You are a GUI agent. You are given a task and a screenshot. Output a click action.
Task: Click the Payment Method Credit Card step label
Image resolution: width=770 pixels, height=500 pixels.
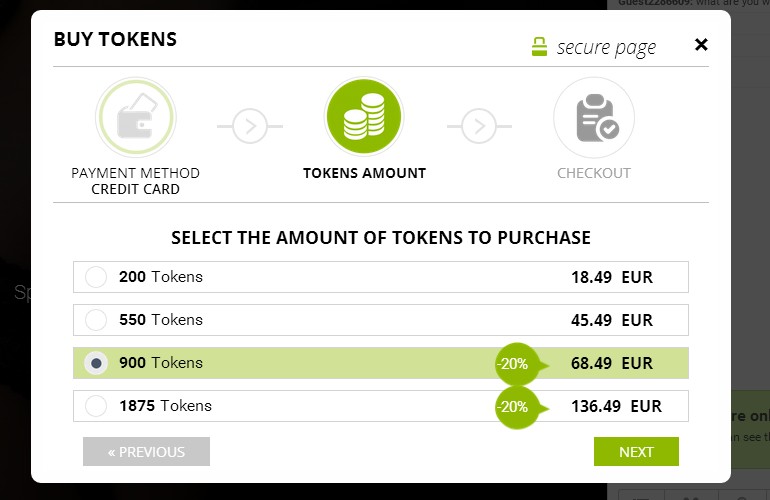(x=136, y=181)
